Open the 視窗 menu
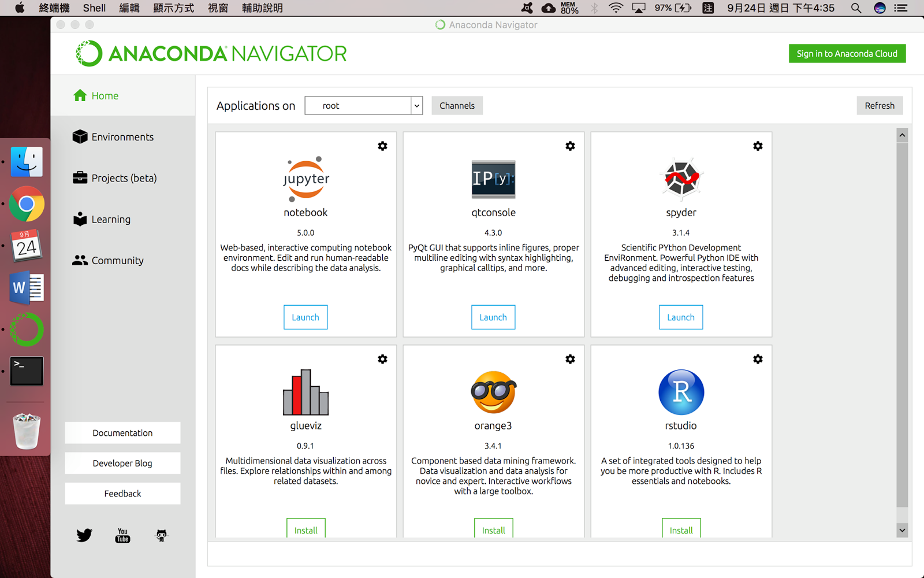 [218, 8]
